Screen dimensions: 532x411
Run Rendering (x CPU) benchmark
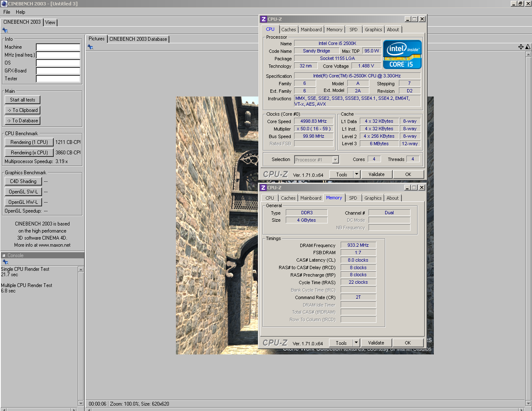click(29, 153)
